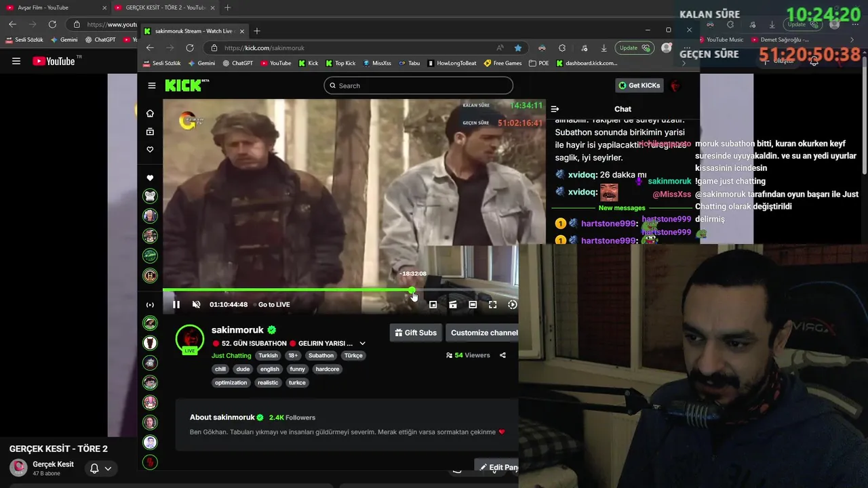The width and height of the screenshot is (868, 488).
Task: Switch to GERÇEK KESİT - TÖRE 2 tab
Action: pyautogui.click(x=165, y=7)
